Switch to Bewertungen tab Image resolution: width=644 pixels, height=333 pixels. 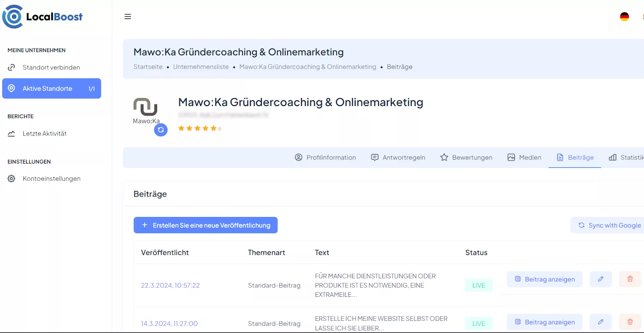[466, 157]
